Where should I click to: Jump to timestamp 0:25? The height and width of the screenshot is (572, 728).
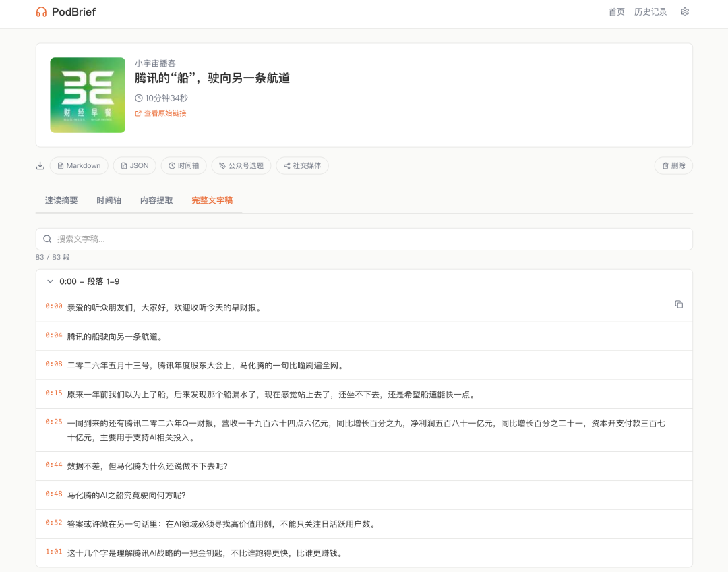point(54,422)
